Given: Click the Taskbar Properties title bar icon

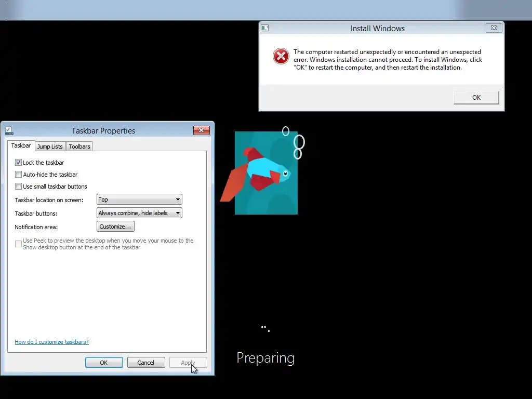Looking at the screenshot, I should point(9,130).
